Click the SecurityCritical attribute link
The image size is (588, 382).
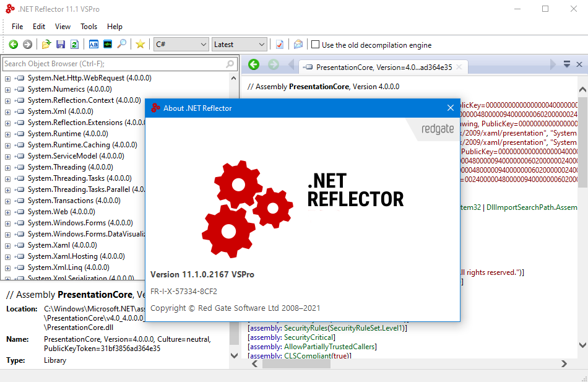308,337
